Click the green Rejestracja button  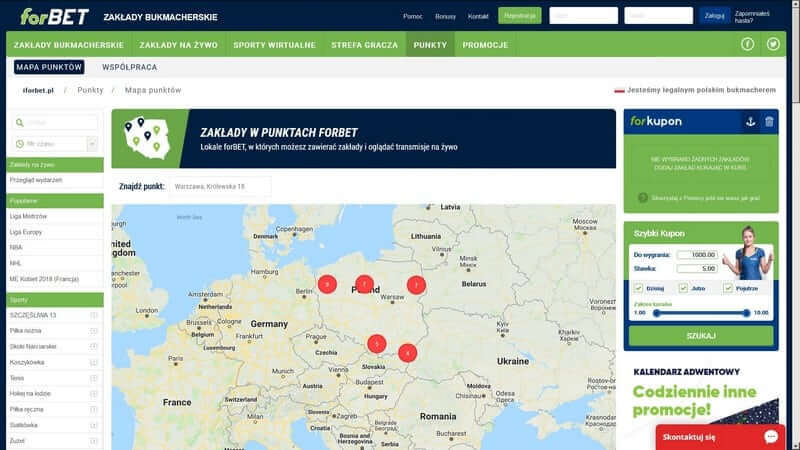[x=520, y=15]
